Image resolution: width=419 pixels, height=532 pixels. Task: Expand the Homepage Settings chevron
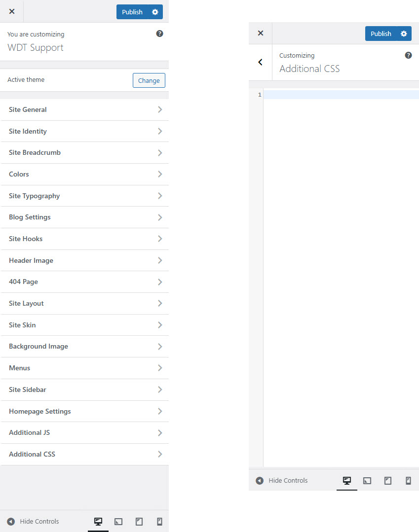click(x=160, y=411)
